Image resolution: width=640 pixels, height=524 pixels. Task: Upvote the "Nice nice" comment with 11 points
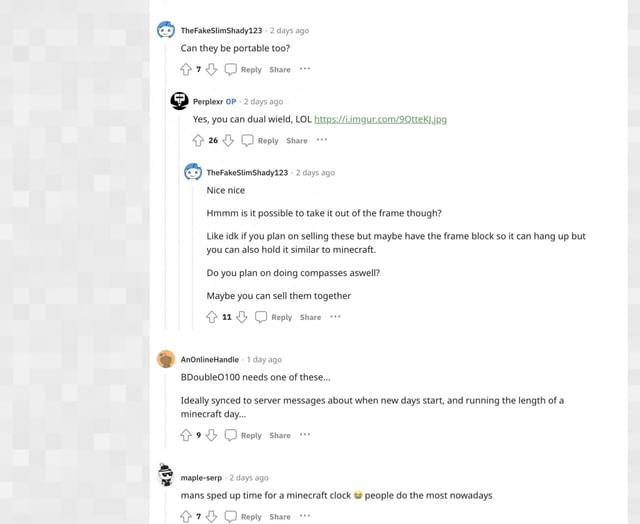212,317
